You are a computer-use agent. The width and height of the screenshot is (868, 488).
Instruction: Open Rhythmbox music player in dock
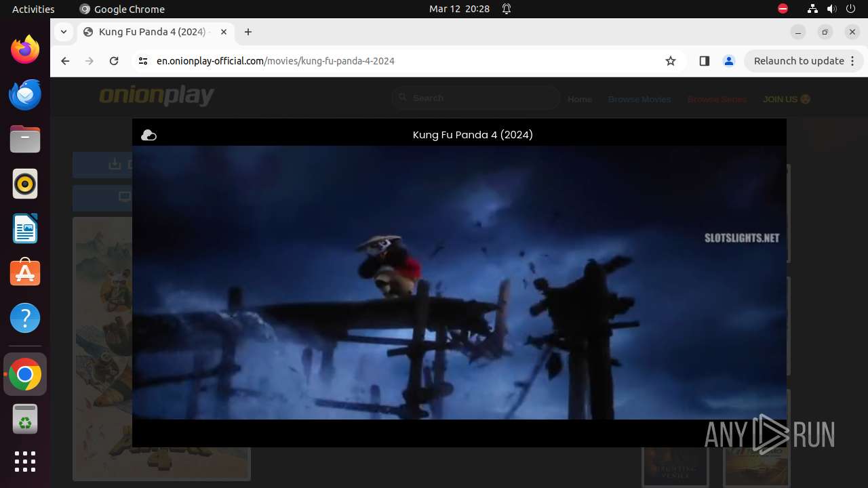point(25,184)
